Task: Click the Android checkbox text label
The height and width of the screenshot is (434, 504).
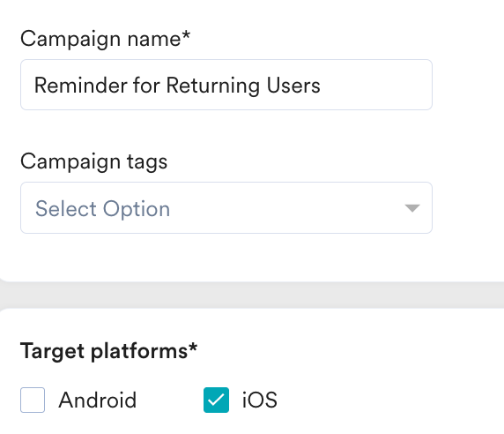Action: click(x=98, y=400)
